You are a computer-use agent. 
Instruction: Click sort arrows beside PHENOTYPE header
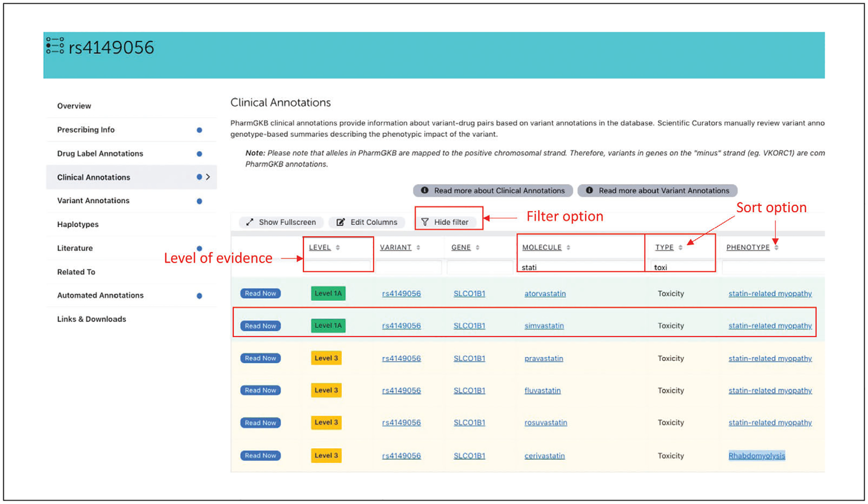777,248
